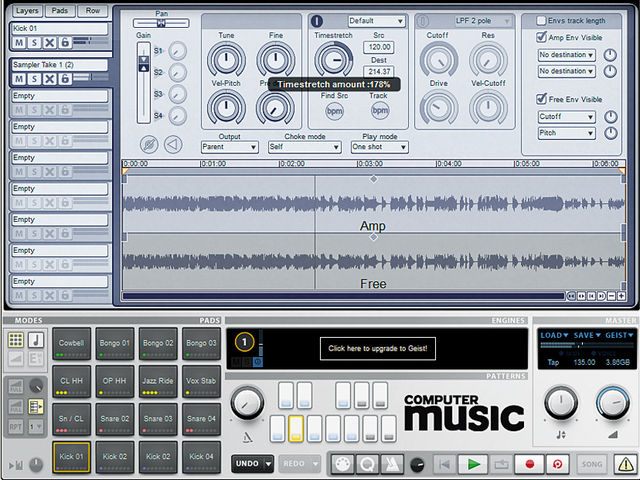The width and height of the screenshot is (640, 480).
Task: Click the Pan slider
Action: 161,23
